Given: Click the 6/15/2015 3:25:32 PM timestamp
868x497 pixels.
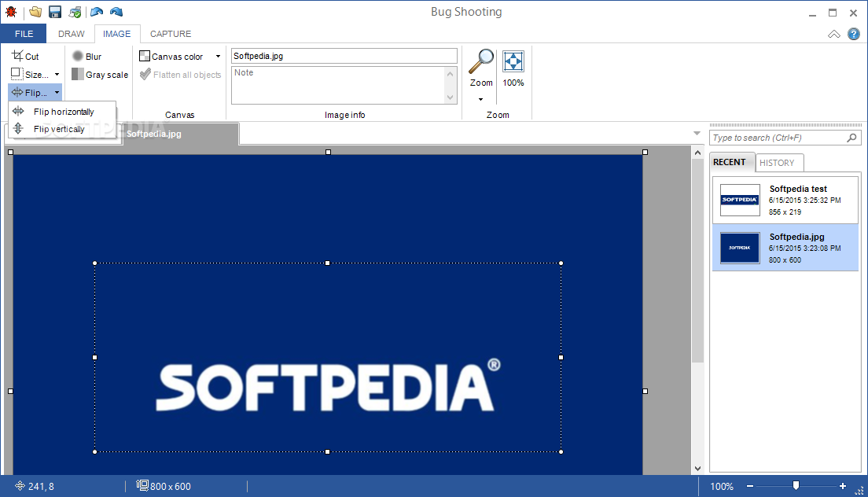Looking at the screenshot, I should 804,201.
